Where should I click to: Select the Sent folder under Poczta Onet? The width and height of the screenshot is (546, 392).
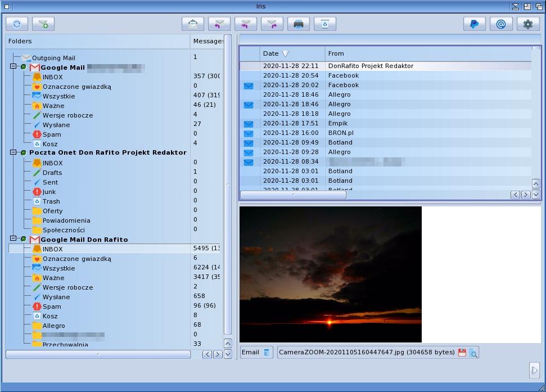(50, 182)
